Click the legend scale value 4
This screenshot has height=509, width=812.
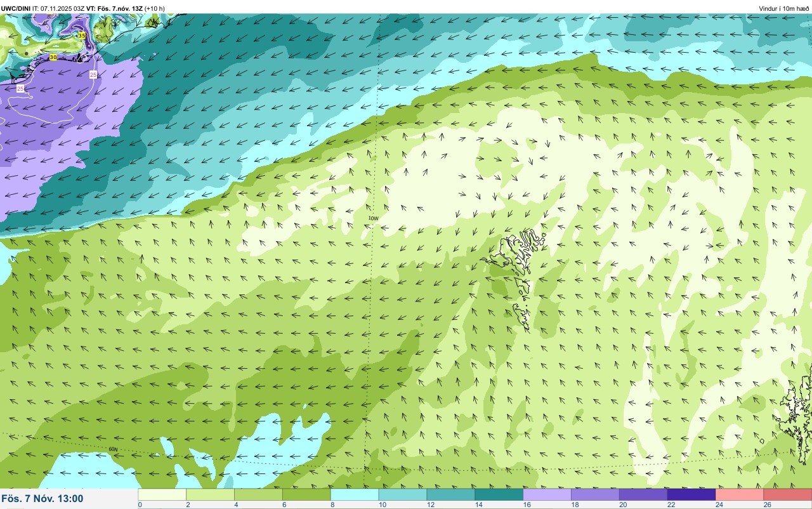point(235,505)
